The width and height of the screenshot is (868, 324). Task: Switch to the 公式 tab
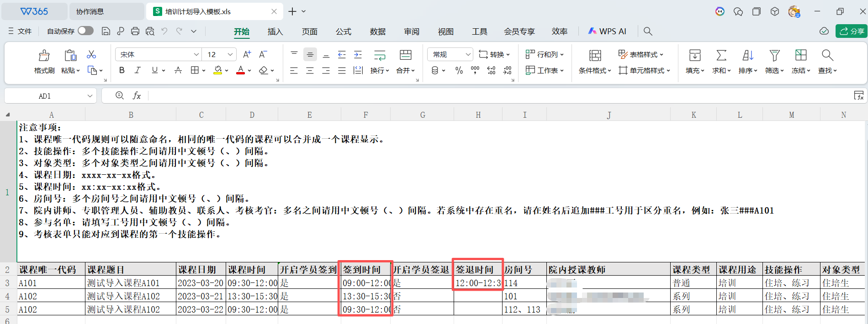click(344, 31)
